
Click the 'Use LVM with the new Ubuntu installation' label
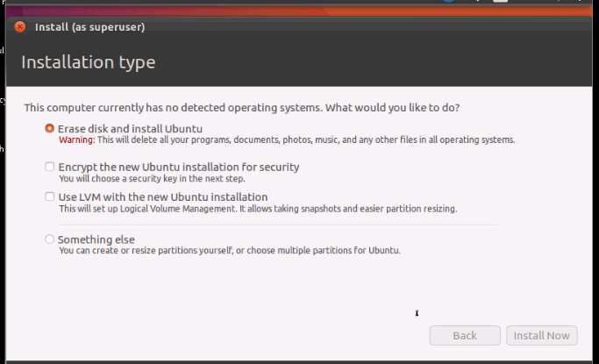click(163, 196)
